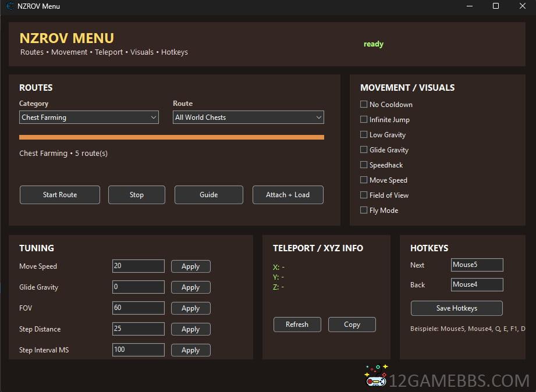Check the Glide Gravity box
This screenshot has width=536, height=392.
click(x=364, y=149)
